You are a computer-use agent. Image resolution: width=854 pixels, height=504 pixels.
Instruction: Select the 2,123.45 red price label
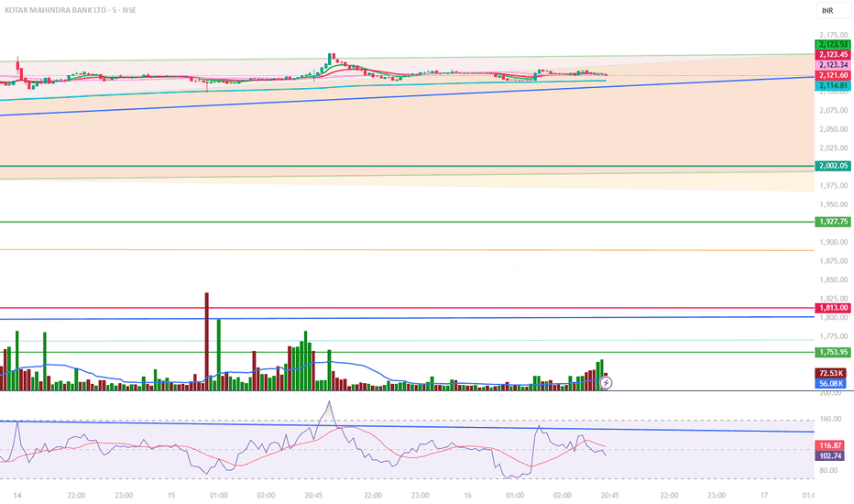833,54
